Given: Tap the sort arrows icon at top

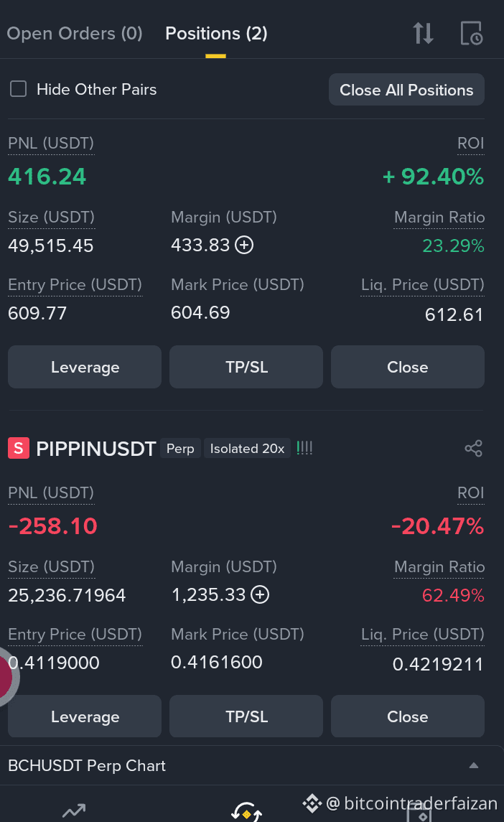Looking at the screenshot, I should click(424, 33).
